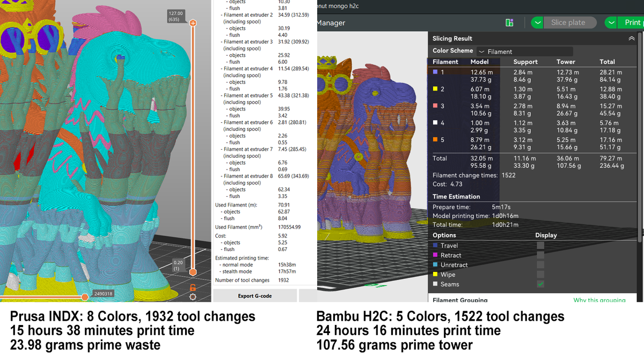
Task: Click filament 2 yellow color swatch
Action: (x=436, y=89)
